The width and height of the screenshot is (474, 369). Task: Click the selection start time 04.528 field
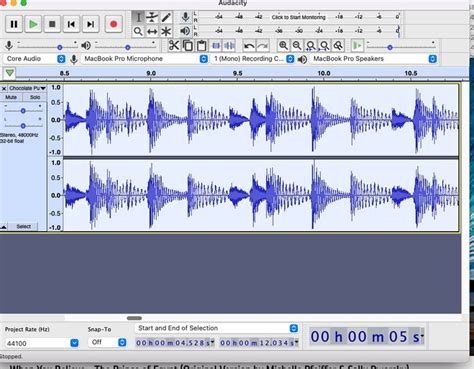tap(175, 343)
